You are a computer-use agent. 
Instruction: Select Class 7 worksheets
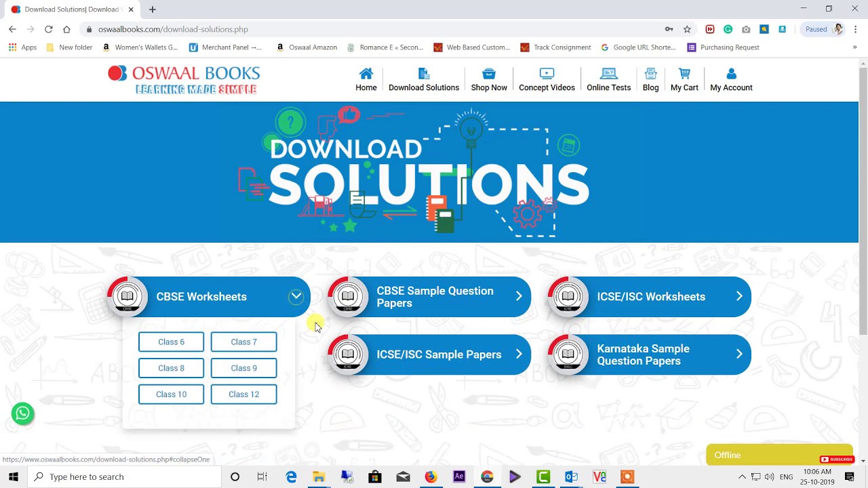(x=243, y=342)
